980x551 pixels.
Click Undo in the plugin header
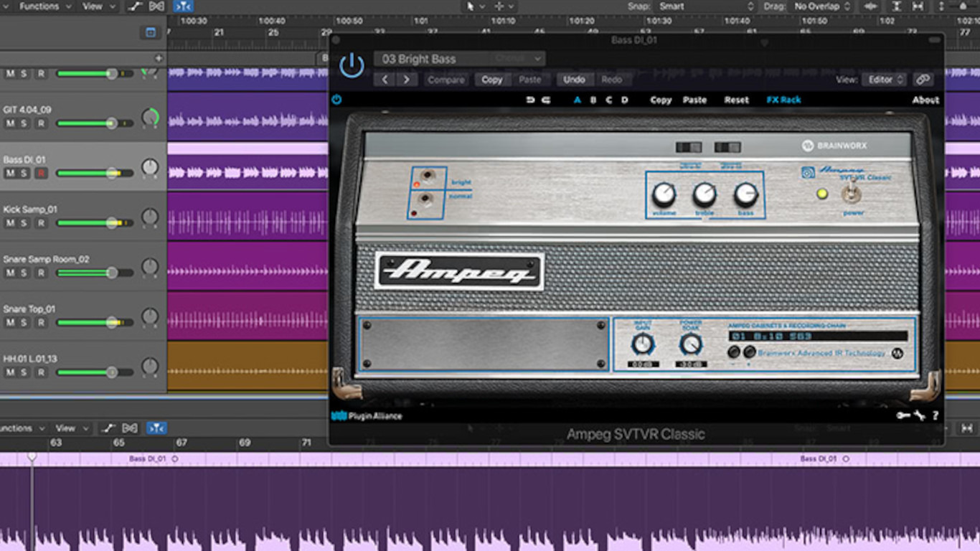click(x=574, y=80)
